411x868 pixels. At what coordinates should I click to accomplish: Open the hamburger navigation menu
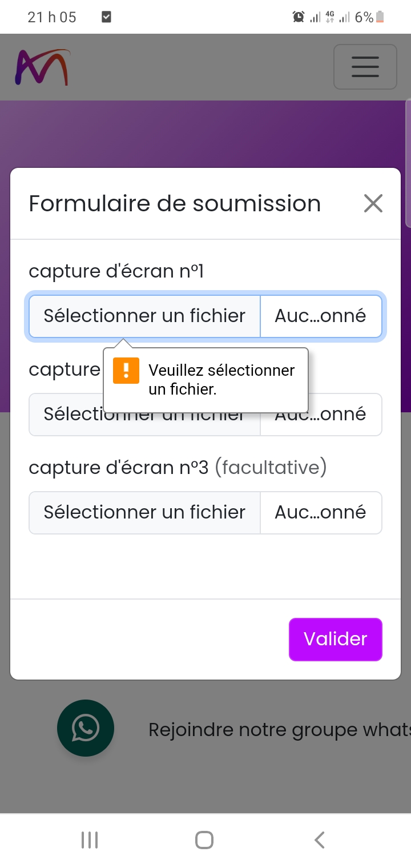tap(365, 67)
